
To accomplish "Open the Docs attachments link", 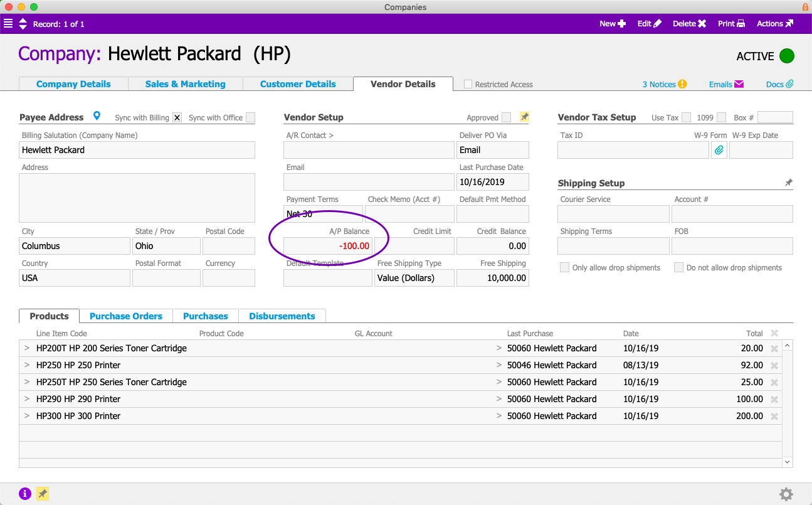I will point(780,84).
